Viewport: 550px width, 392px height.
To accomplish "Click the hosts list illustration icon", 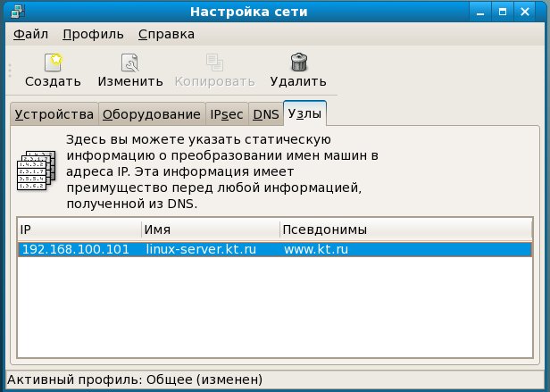I will pos(37,171).
